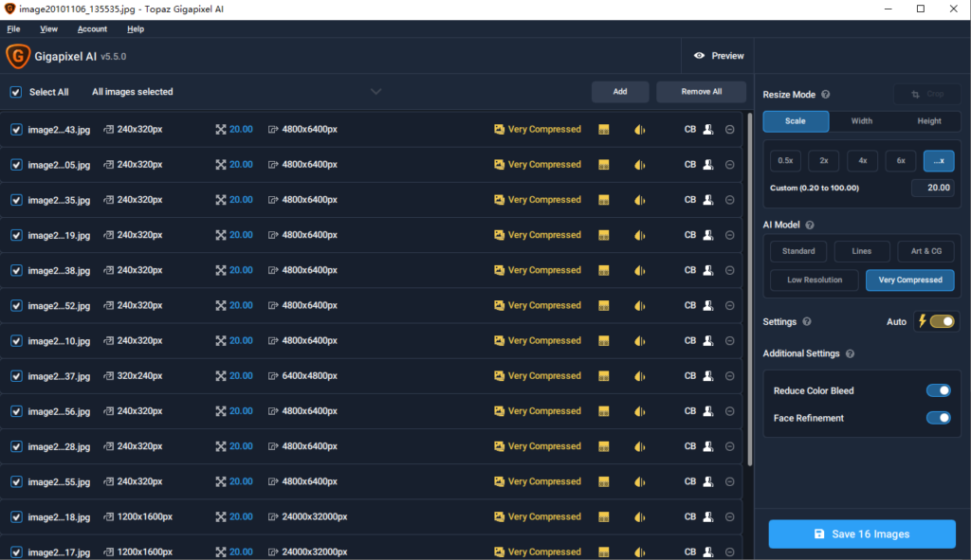
Task: Switch off Face Refinement
Action: pos(938,418)
